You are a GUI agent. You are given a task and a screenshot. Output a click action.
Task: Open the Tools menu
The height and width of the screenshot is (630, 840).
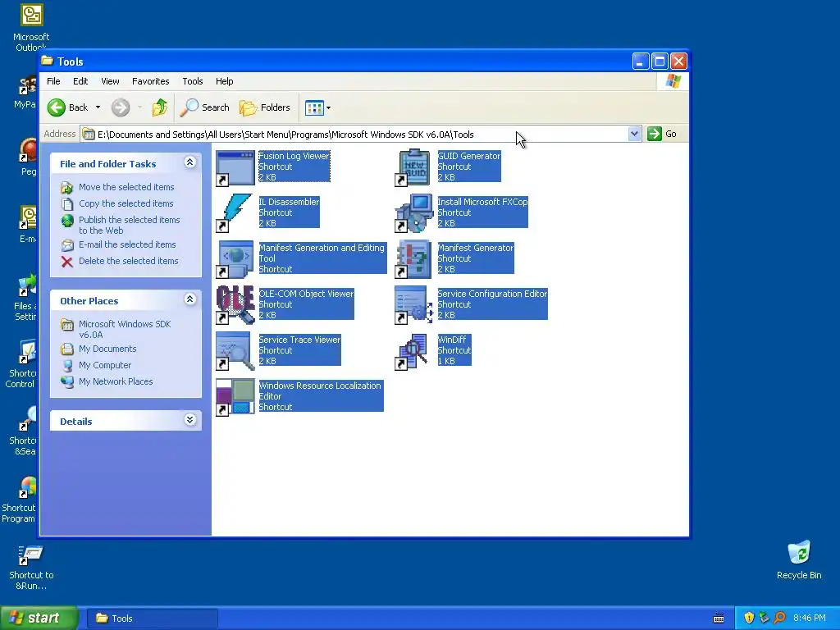coord(192,81)
